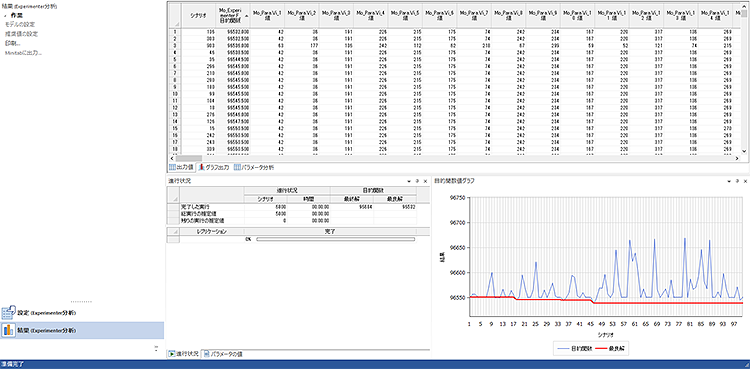The width and height of the screenshot is (750, 369).
Task: Open the 推奨値の設定 link
Action: (22, 34)
